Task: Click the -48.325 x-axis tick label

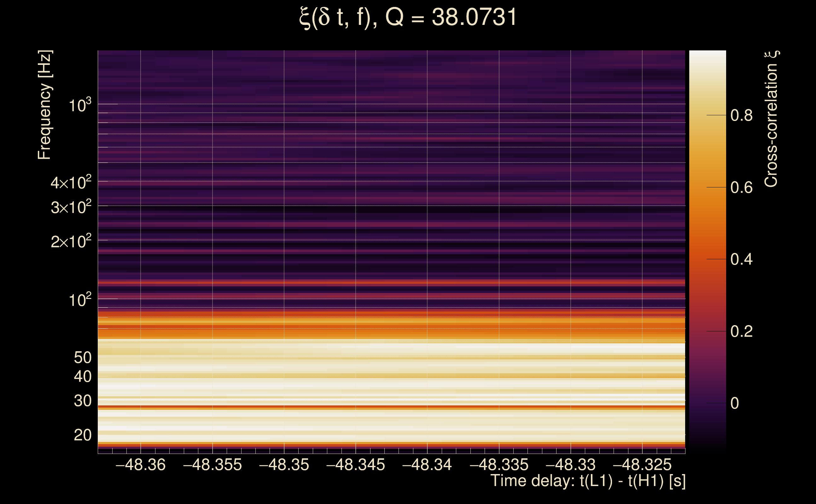Action: [x=642, y=465]
